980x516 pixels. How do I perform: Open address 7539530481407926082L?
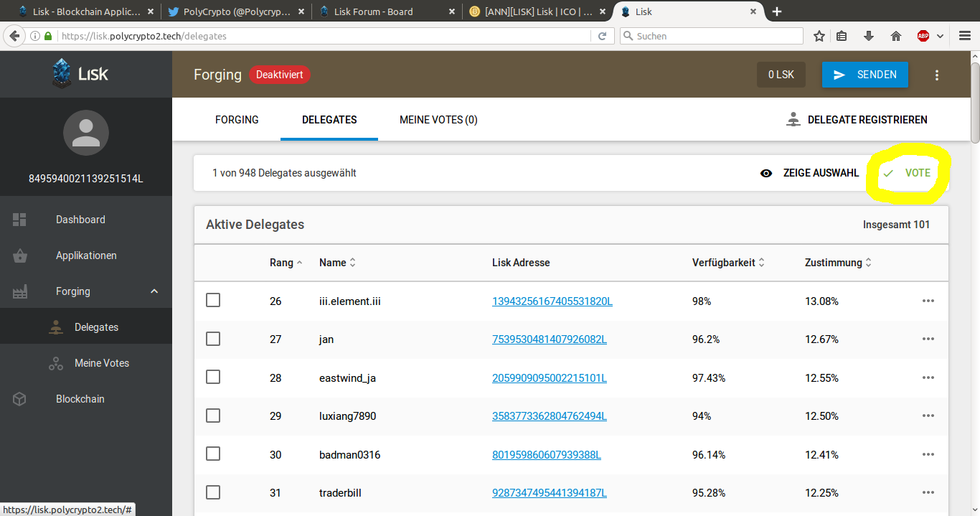pos(550,339)
